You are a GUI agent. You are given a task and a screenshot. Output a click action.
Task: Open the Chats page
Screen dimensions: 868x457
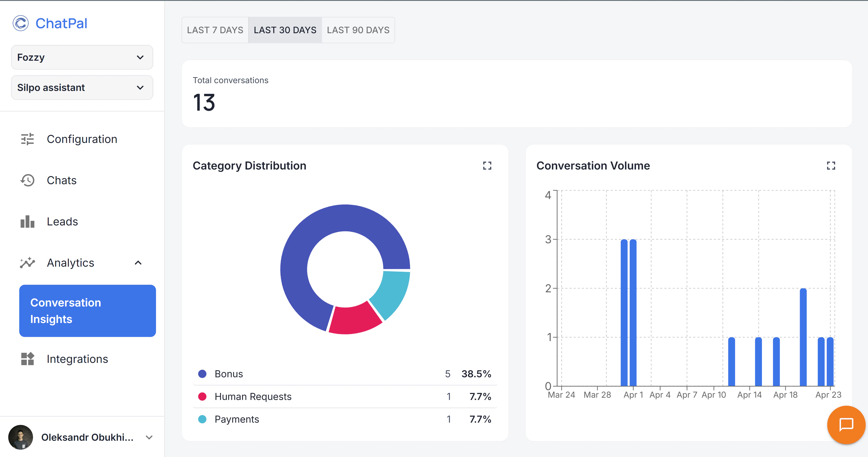62,180
